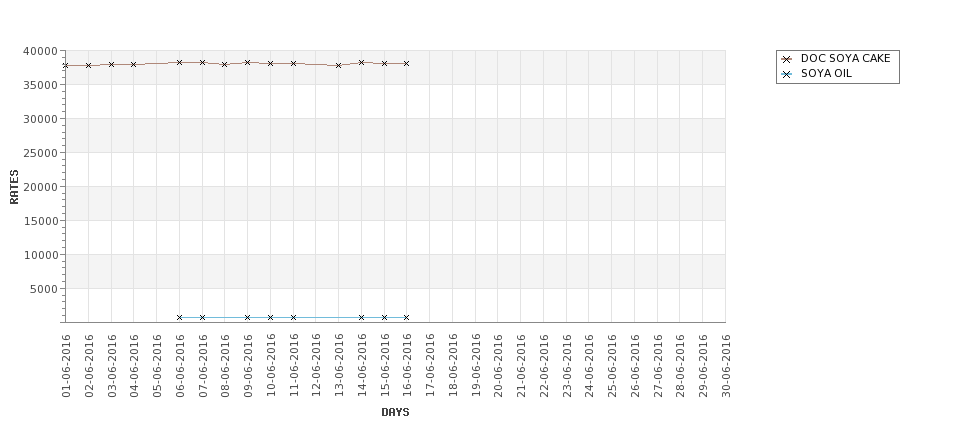Select the DOC SOYA CAKE legend label
Screen dimensions: 975x429
click(x=845, y=59)
